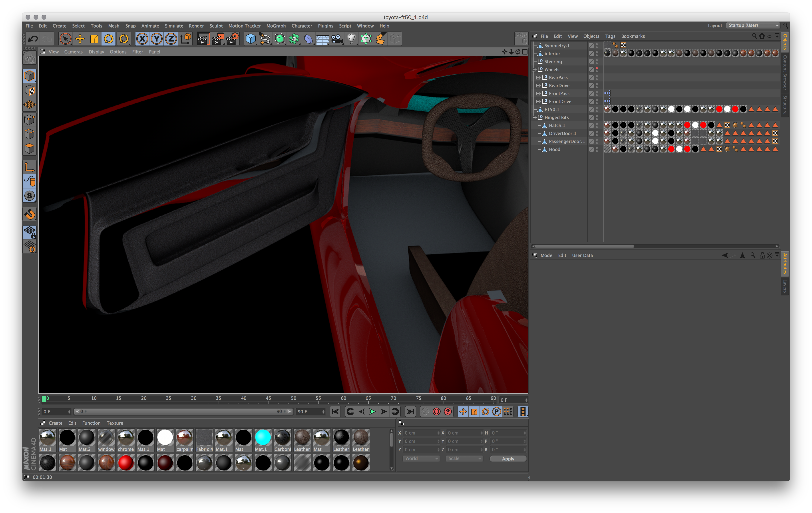Add a camera object

point(337,39)
